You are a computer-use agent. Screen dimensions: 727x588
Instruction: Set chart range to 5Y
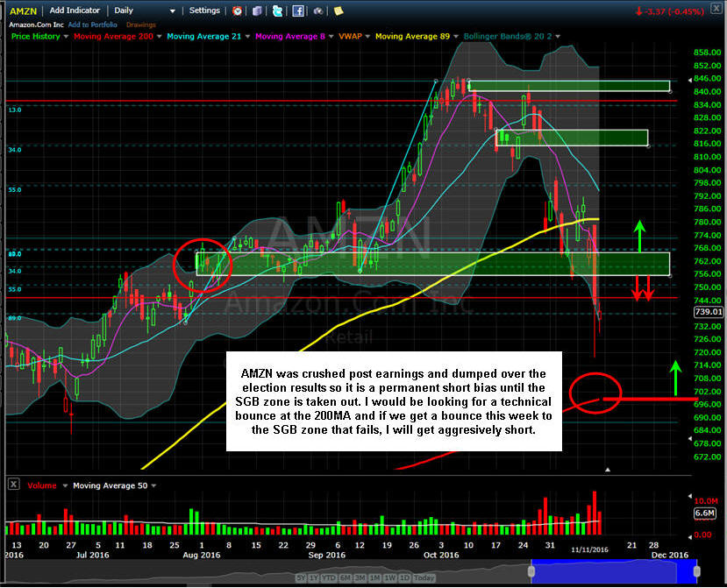click(x=302, y=577)
